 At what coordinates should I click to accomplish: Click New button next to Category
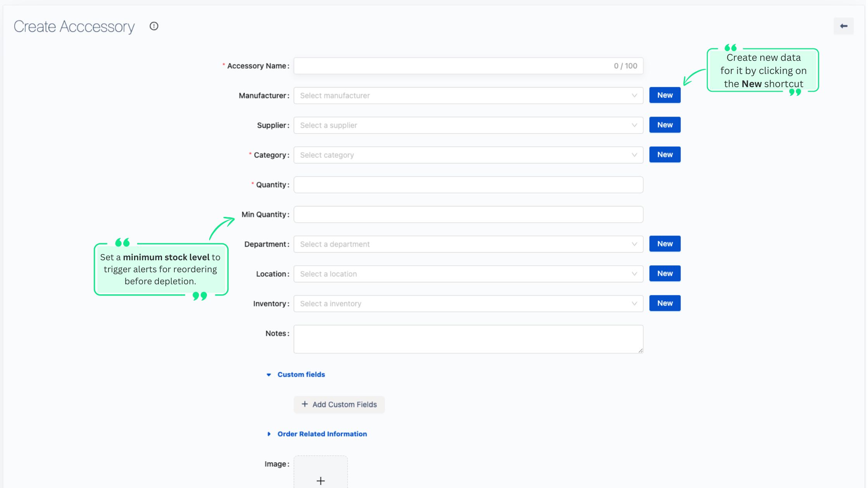(x=665, y=154)
